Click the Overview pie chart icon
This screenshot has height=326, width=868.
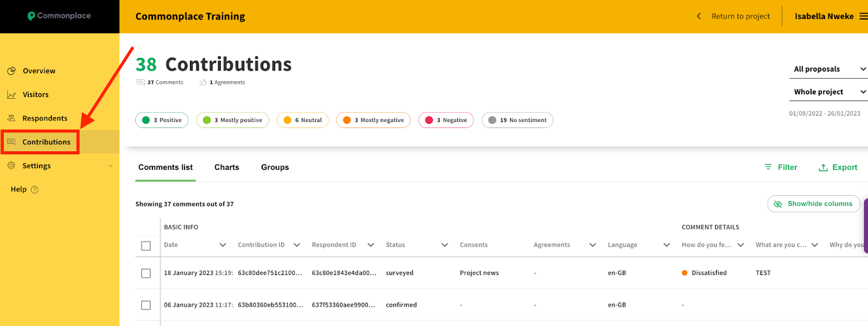(x=11, y=71)
